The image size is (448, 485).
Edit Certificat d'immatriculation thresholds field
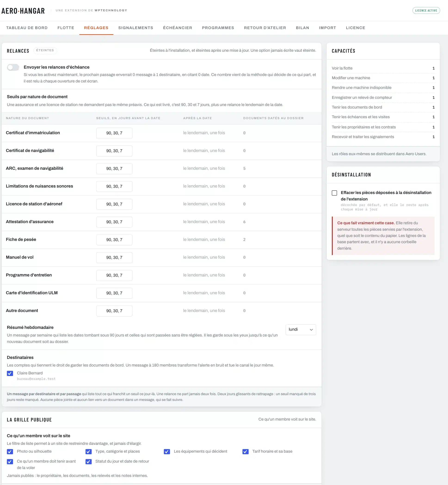pos(114,133)
